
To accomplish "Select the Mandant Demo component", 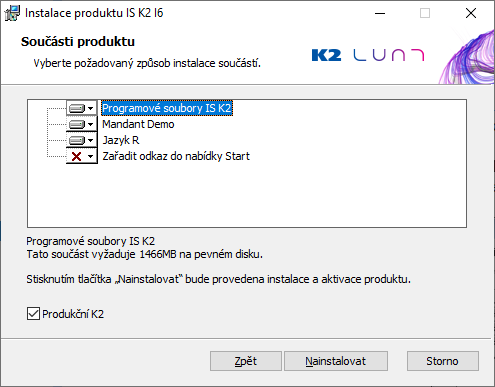I will pos(138,124).
